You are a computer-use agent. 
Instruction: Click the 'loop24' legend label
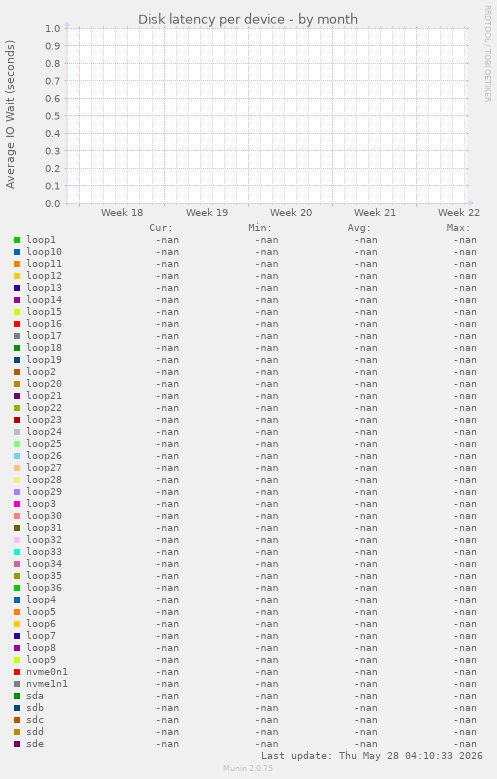pyautogui.click(x=44, y=432)
